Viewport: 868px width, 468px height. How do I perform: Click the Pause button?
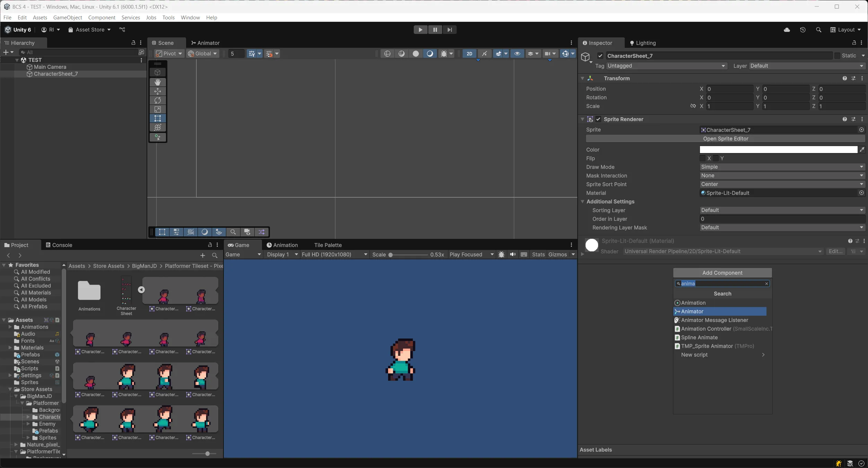tap(435, 29)
